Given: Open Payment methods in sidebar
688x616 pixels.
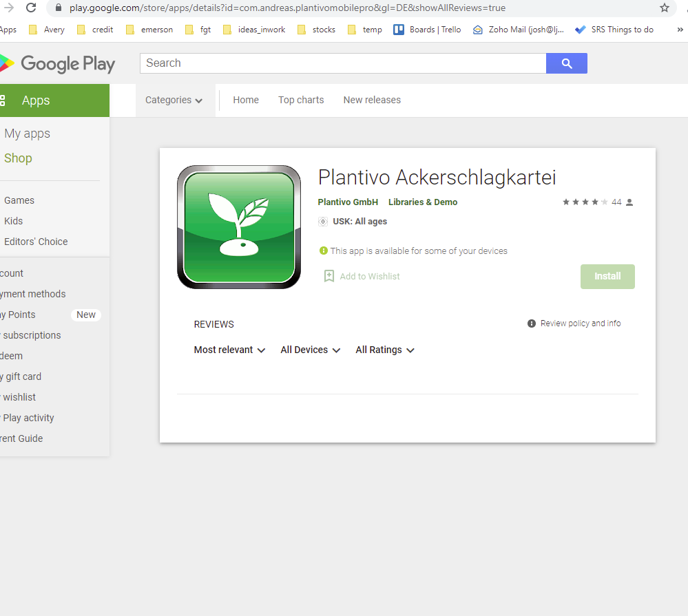Looking at the screenshot, I should (33, 294).
